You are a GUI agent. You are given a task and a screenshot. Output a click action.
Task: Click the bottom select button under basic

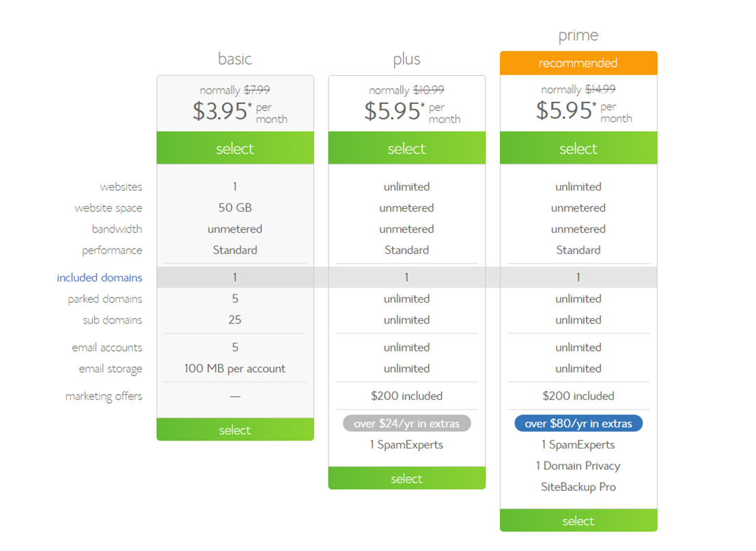pos(235,429)
